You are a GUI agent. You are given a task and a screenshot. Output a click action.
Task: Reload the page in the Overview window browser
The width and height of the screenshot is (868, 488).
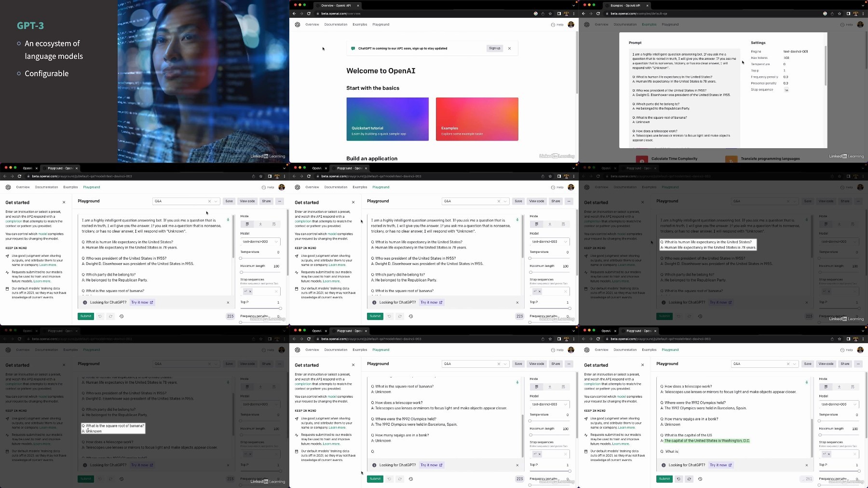(x=309, y=14)
